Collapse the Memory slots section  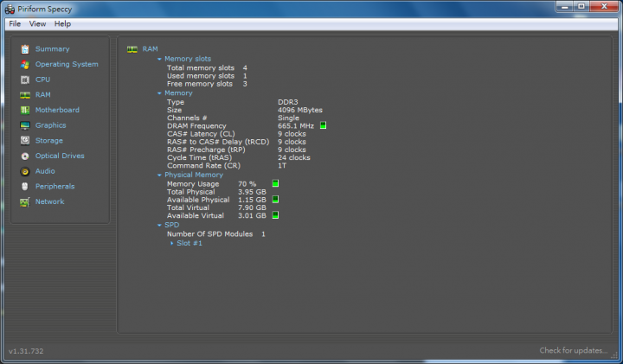tap(159, 59)
